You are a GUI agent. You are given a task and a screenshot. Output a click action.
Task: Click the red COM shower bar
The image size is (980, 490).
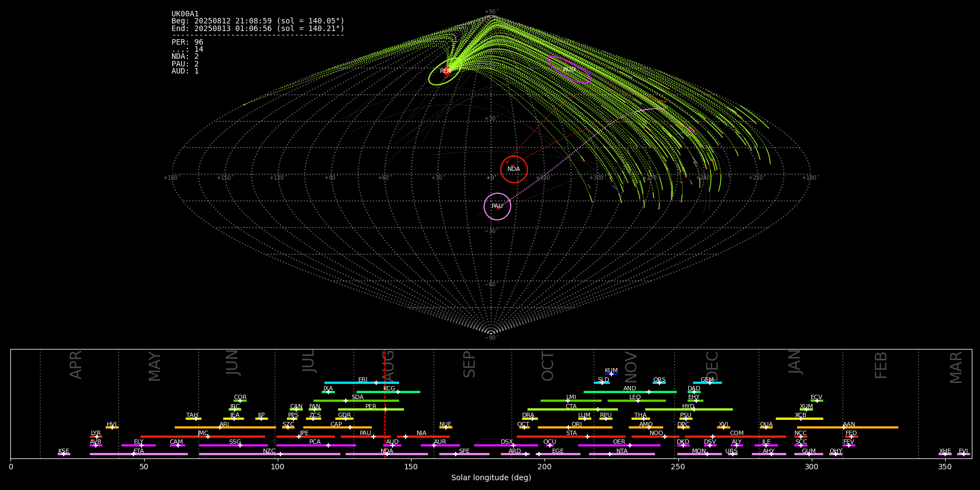click(x=736, y=437)
